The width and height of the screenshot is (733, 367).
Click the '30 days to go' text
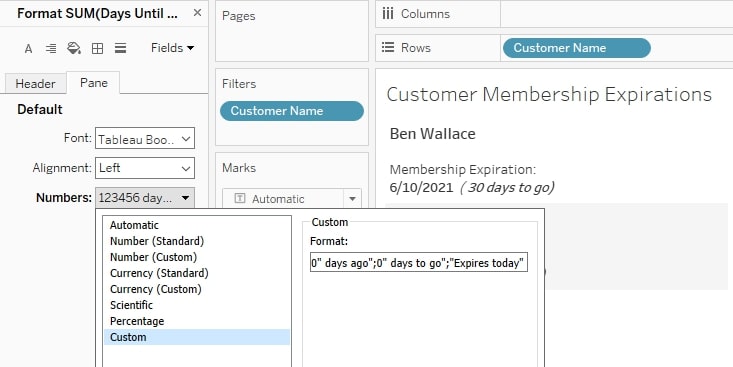[x=507, y=187]
